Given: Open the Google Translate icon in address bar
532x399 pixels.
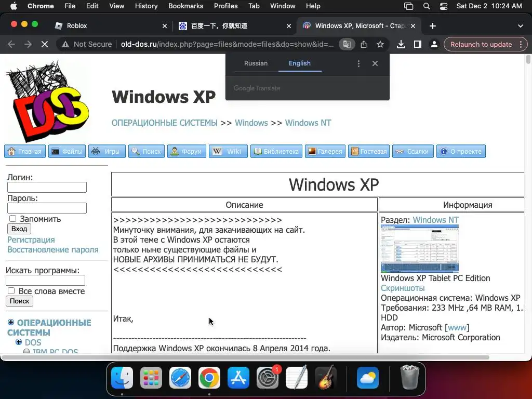Looking at the screenshot, I should [x=347, y=45].
